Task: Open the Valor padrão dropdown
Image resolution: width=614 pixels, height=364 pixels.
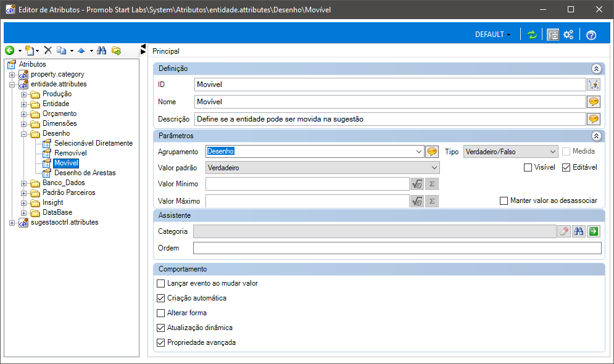Action: click(x=322, y=168)
